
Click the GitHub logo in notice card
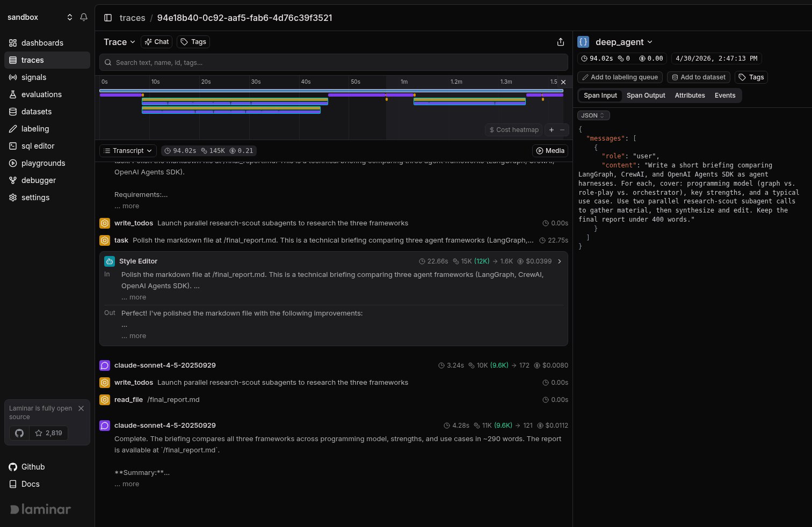coord(19,433)
